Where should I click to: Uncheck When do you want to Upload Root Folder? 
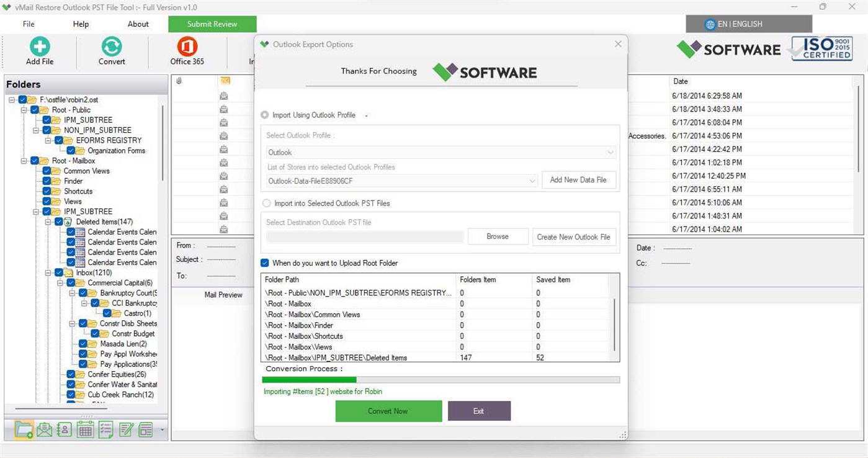(x=265, y=263)
